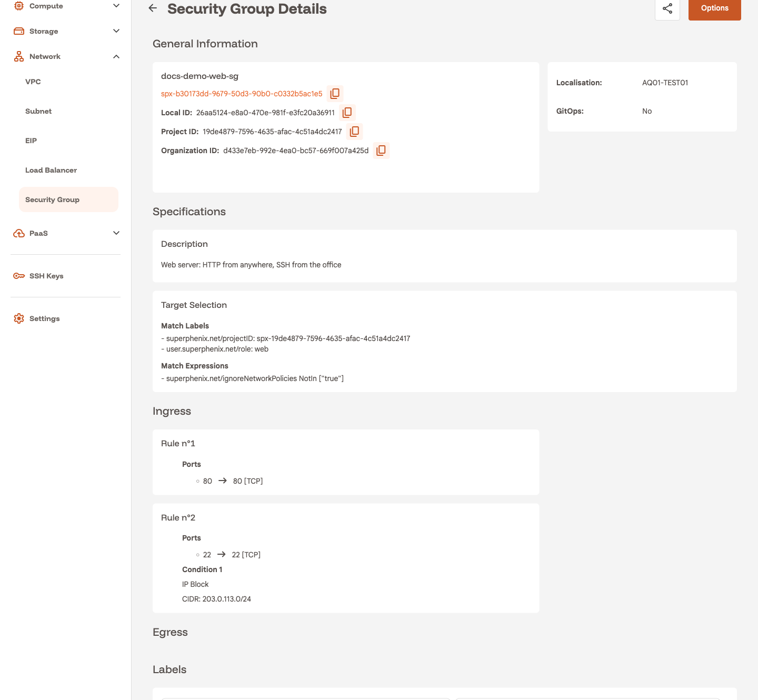Copy the Organization ID value

381,151
